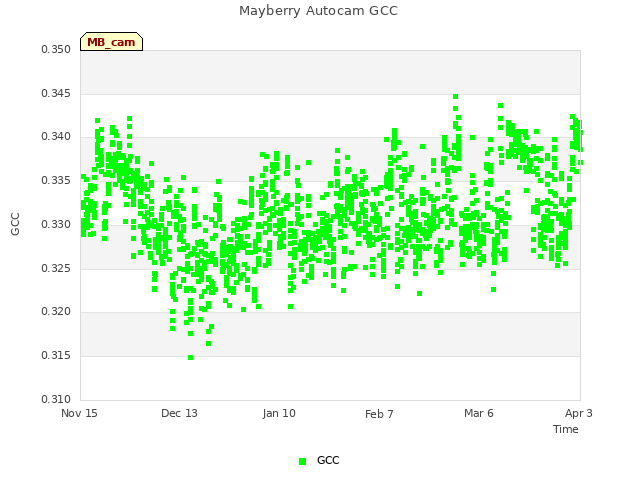The image size is (640, 480).
Task: Select the Mar 6 x-axis label
Action: pos(479,413)
